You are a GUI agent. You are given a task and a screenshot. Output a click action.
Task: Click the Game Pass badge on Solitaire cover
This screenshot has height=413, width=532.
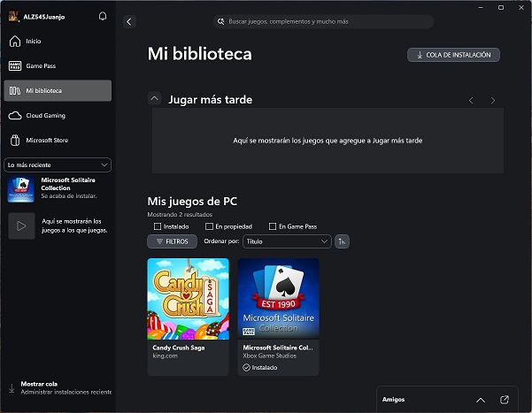249,332
